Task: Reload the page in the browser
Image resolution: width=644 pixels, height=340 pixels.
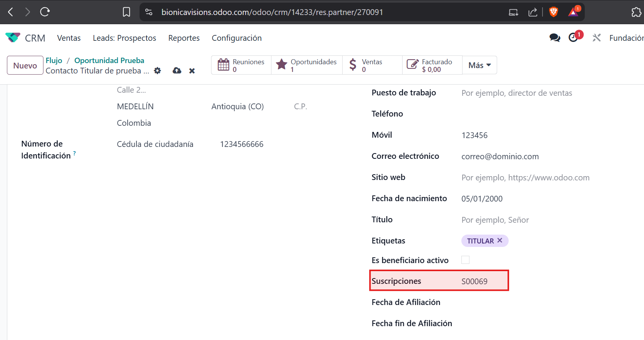Action: point(45,12)
